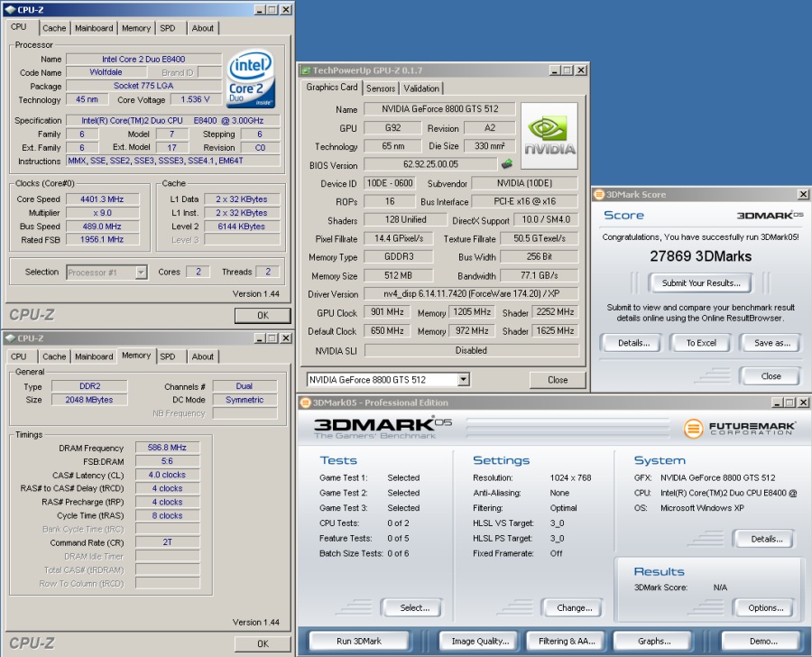Click the 3DMark05 Professional Edition title icon
Screen dimensions: 812x657
[x=306, y=403]
